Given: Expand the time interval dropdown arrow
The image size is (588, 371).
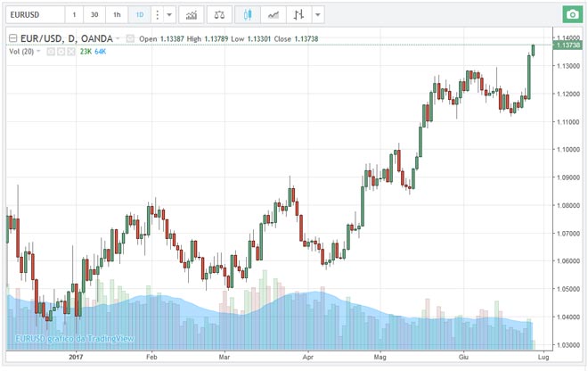Looking at the screenshot, I should pos(167,15).
